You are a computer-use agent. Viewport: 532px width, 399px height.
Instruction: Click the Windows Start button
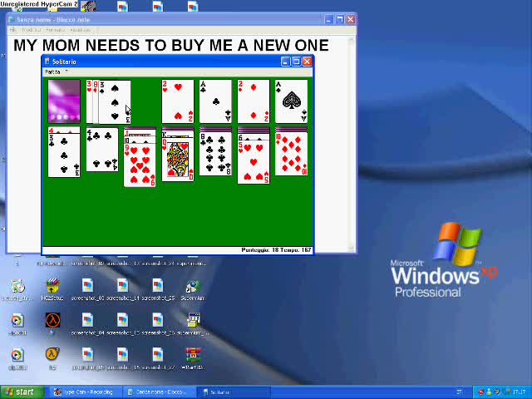click(20, 392)
